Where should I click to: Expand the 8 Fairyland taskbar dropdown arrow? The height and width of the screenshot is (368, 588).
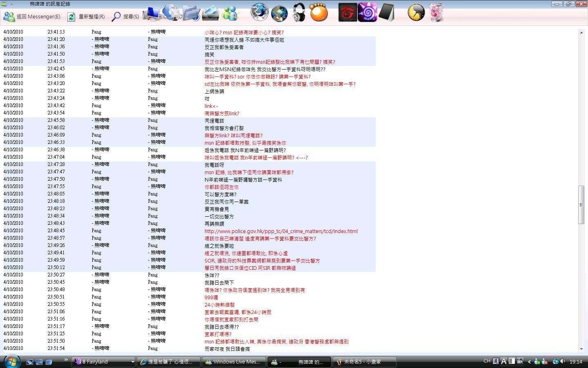(132, 362)
